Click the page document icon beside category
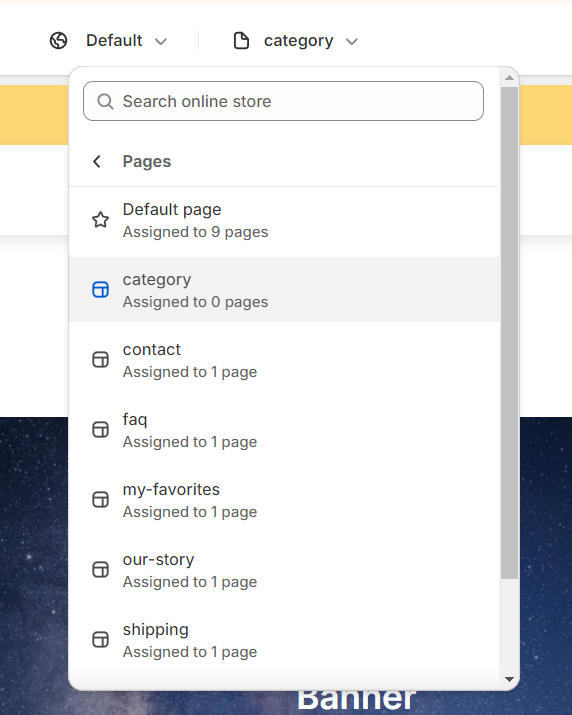572x715 pixels. click(241, 41)
